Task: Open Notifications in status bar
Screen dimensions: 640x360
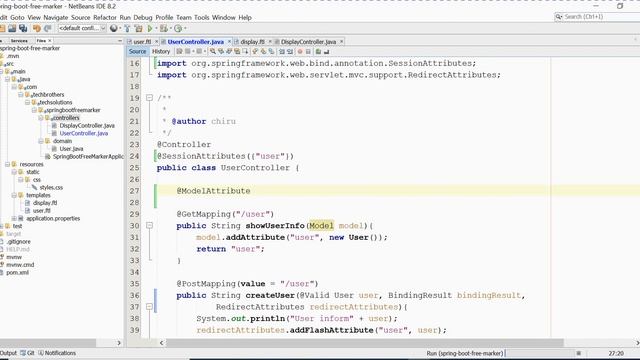Action: pos(57,353)
